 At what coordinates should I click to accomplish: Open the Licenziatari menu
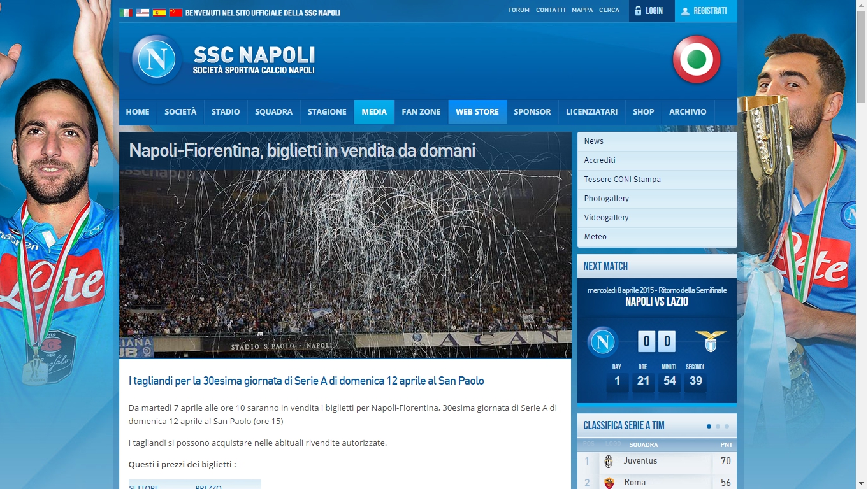tap(591, 112)
